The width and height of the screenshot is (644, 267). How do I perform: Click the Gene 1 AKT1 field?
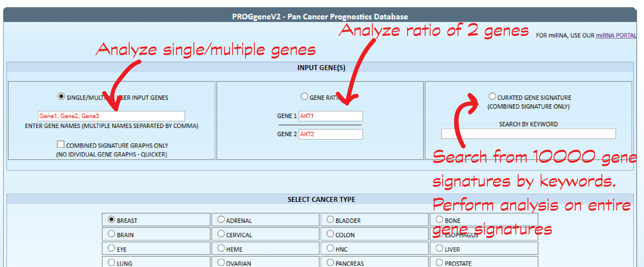pos(330,116)
